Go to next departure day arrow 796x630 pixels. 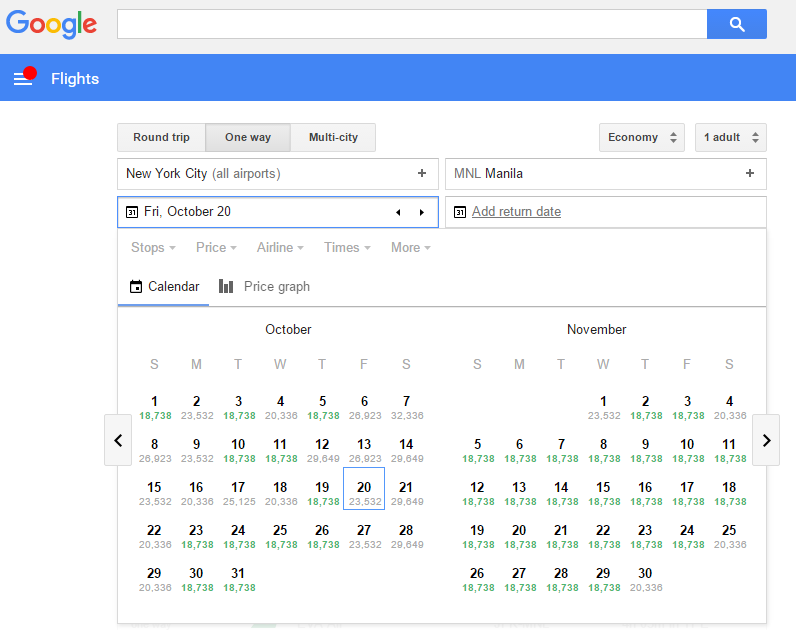click(x=422, y=212)
